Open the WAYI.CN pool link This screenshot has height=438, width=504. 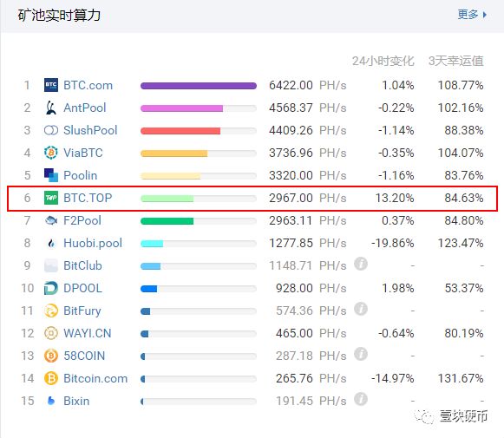[88, 333]
